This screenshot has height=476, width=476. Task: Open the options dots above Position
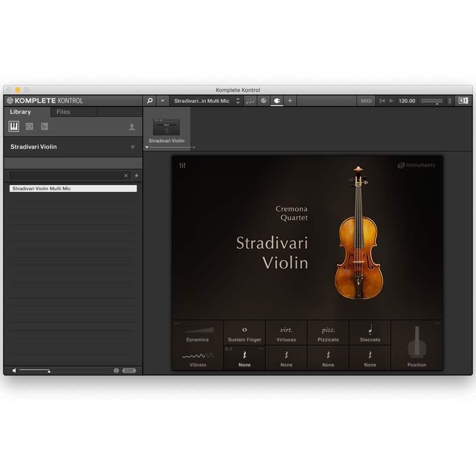tap(437, 323)
